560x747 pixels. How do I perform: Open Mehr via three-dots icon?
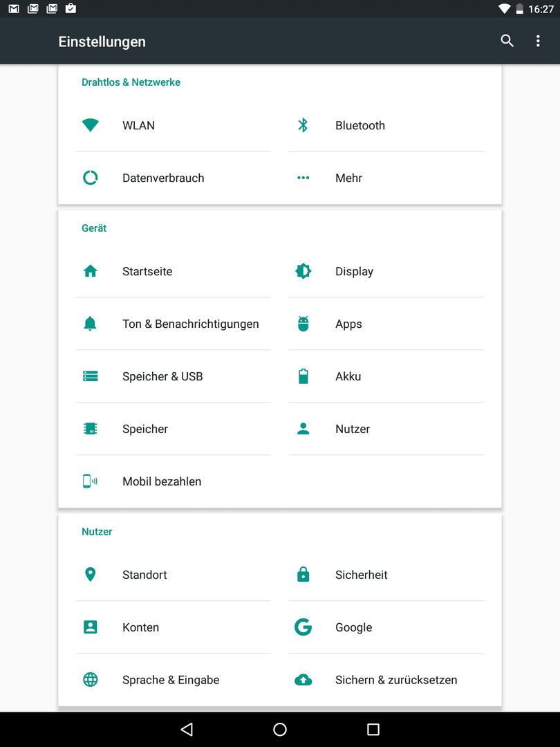(x=303, y=178)
